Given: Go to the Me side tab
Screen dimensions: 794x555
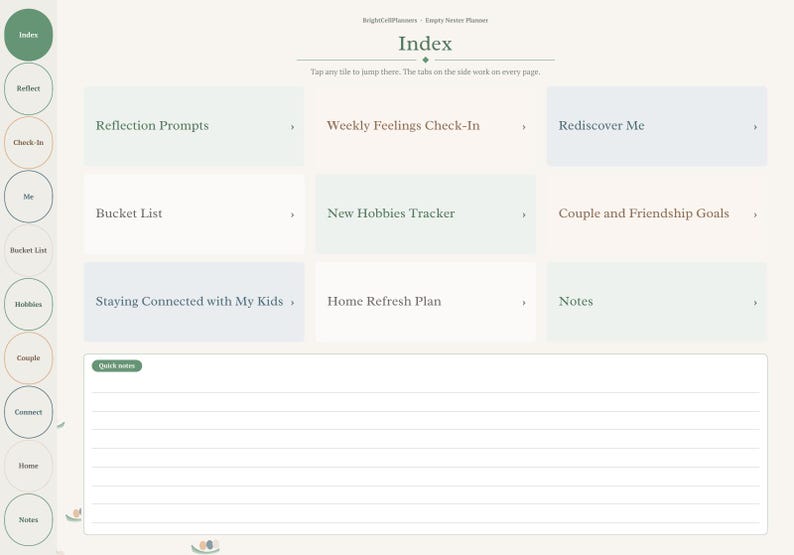Looking at the screenshot, I should point(28,196).
